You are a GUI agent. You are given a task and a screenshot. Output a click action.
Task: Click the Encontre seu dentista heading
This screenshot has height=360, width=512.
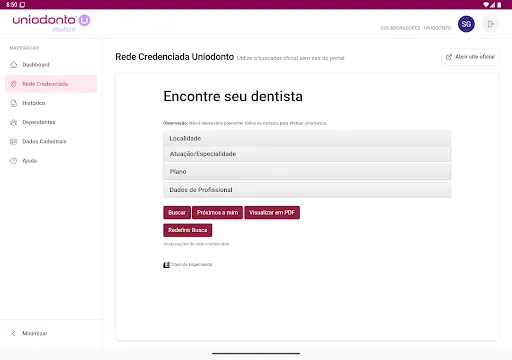233,96
